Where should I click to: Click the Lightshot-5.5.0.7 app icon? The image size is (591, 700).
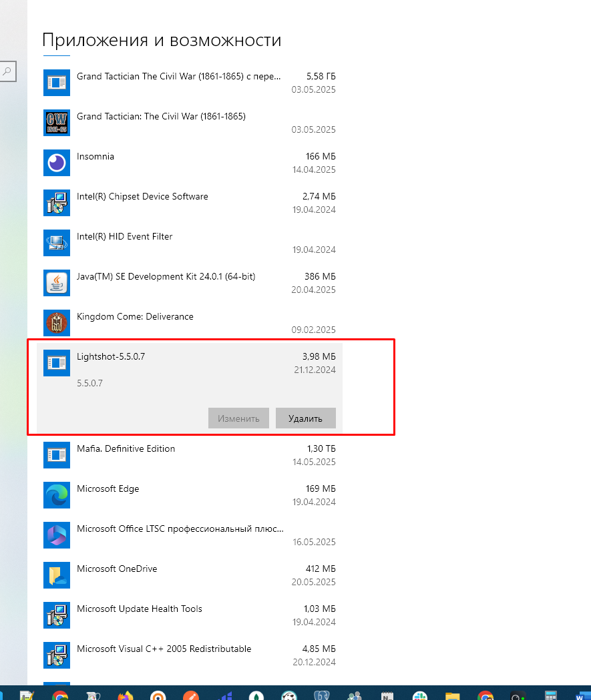pos(57,363)
